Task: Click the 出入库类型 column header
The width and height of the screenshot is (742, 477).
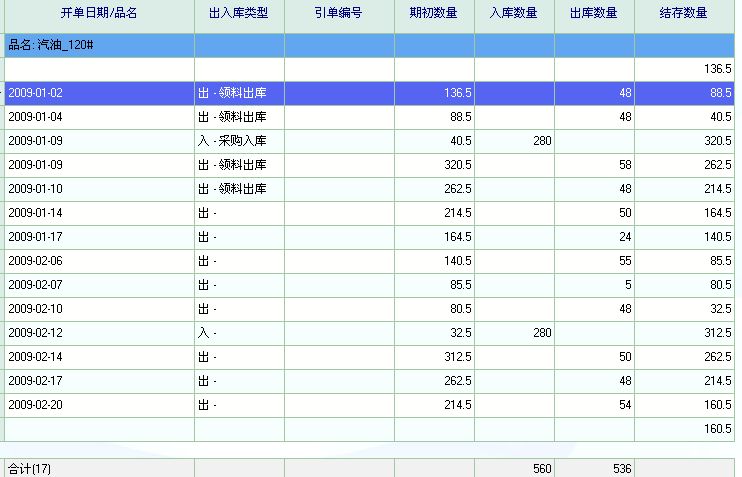Action: (239, 13)
